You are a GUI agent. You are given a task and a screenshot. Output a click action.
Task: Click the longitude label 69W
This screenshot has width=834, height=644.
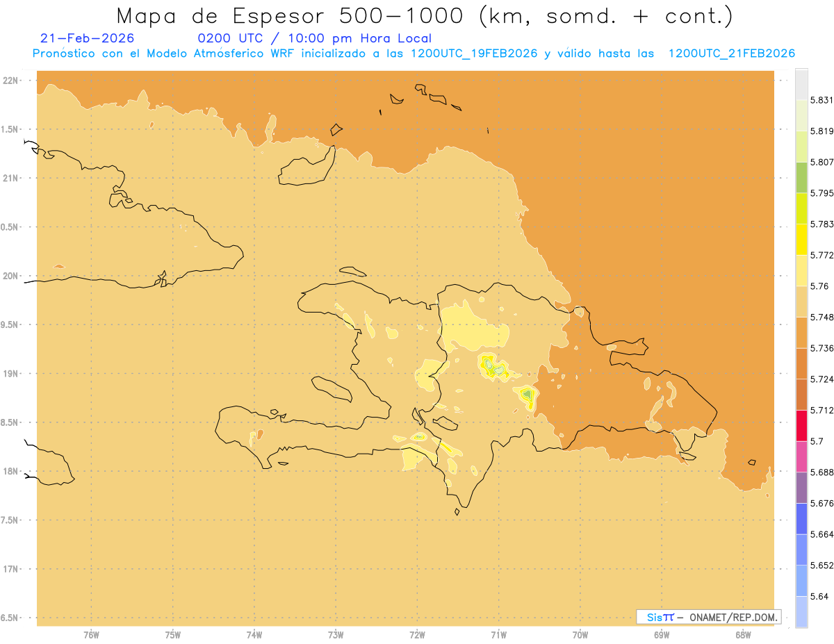coord(662,634)
